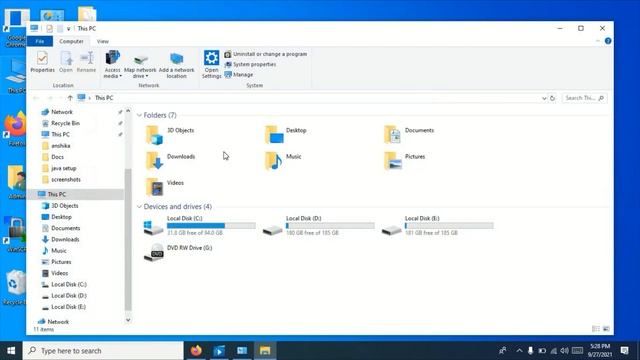Select the Videos folder in main pane
640x360 pixels.
pyautogui.click(x=165, y=187)
